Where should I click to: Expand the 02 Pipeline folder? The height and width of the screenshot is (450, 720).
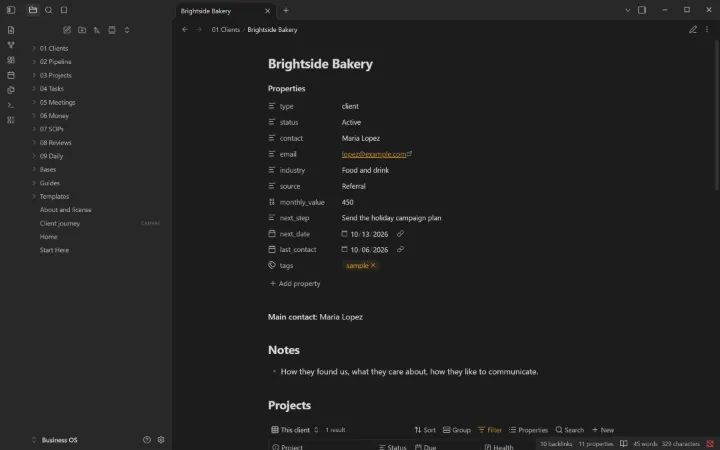coord(34,62)
